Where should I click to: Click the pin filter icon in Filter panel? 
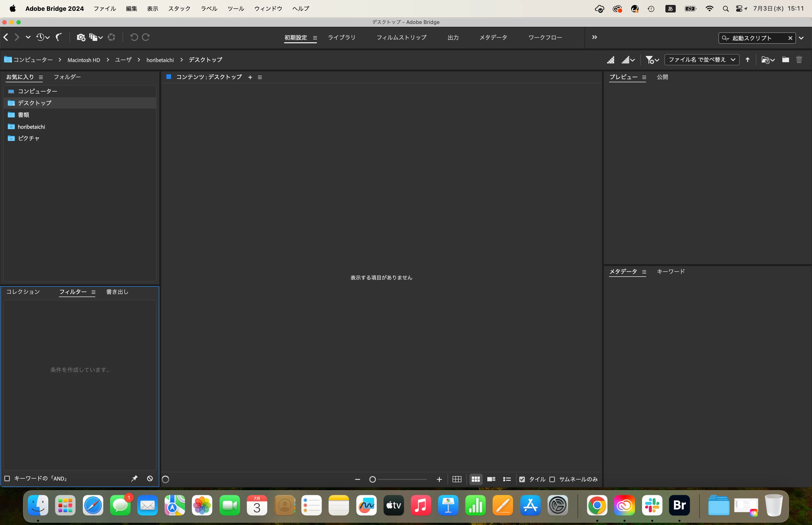(x=134, y=479)
